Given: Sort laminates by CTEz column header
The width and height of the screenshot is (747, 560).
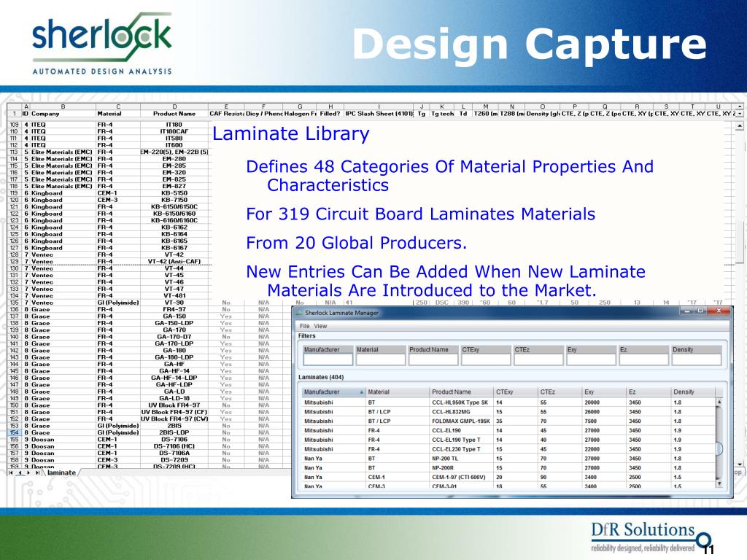Looking at the screenshot, I should [560, 392].
